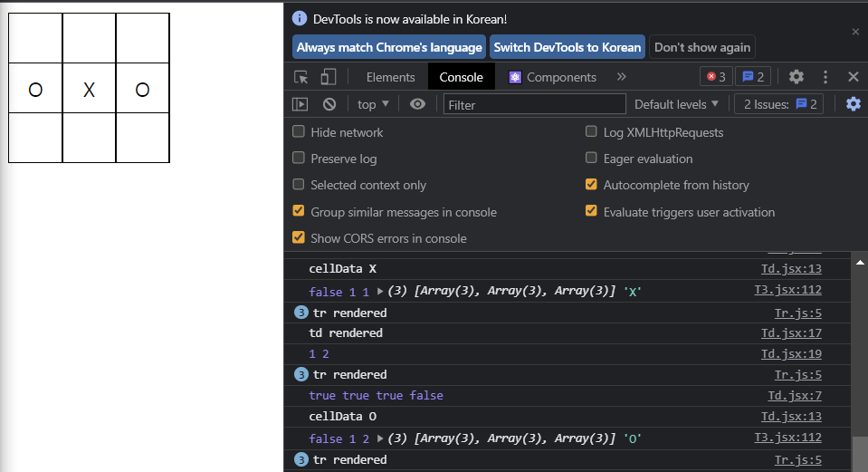Click Don't show again
868x472 pixels.
click(702, 47)
